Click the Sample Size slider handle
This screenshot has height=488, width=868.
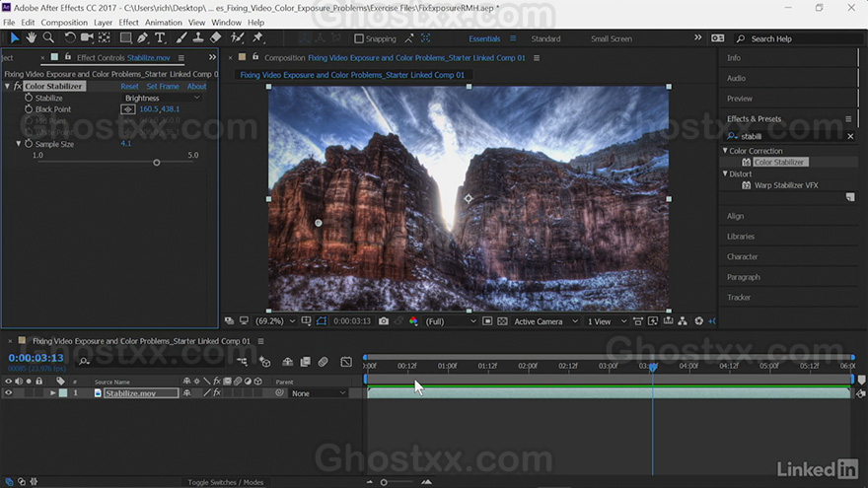pos(157,163)
